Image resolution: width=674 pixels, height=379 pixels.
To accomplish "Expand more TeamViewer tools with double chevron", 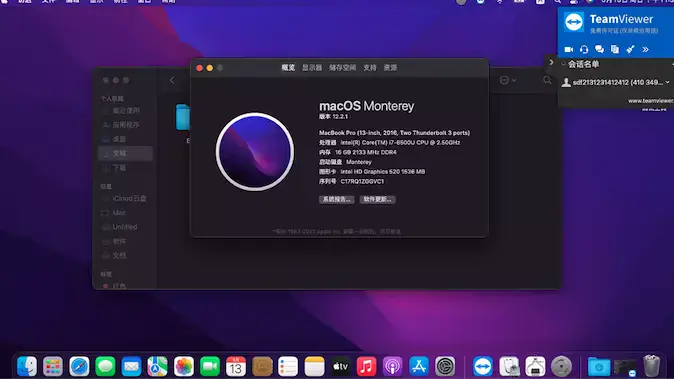I will tap(646, 49).
